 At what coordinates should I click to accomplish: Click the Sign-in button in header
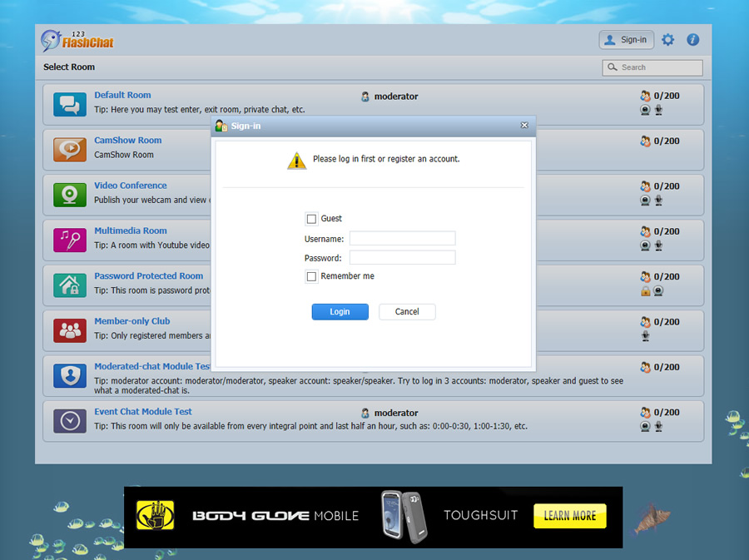(x=626, y=40)
